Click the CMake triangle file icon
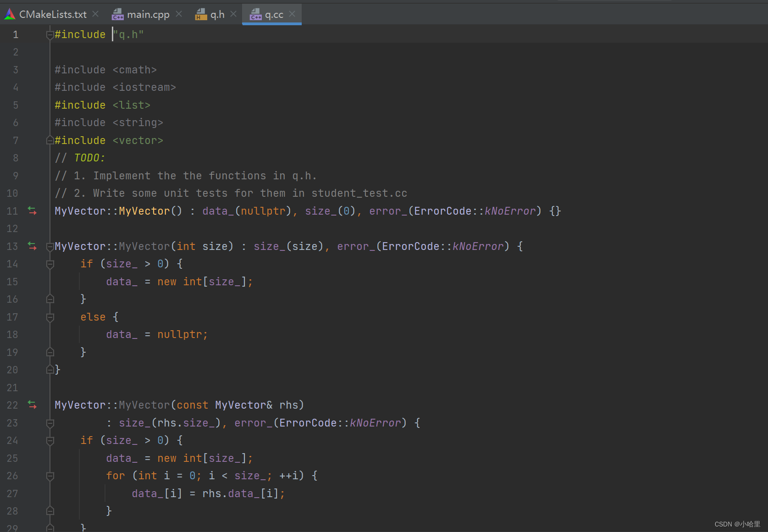The width and height of the screenshot is (768, 532). [x=10, y=14]
